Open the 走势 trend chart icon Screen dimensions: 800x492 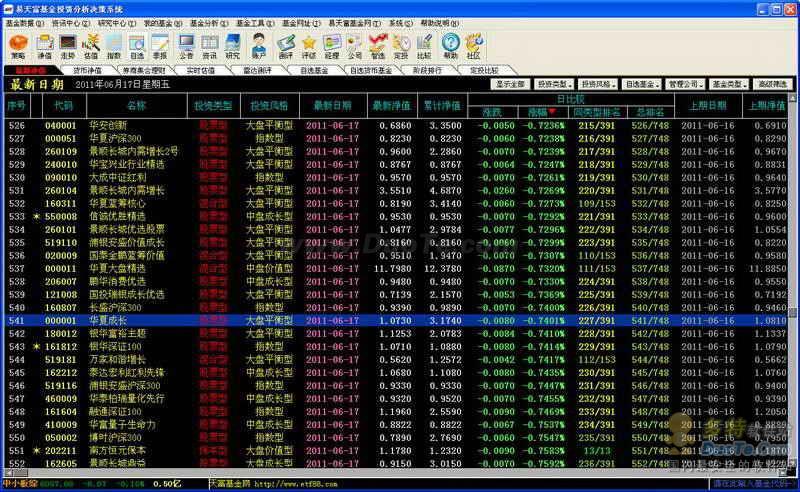tap(67, 46)
